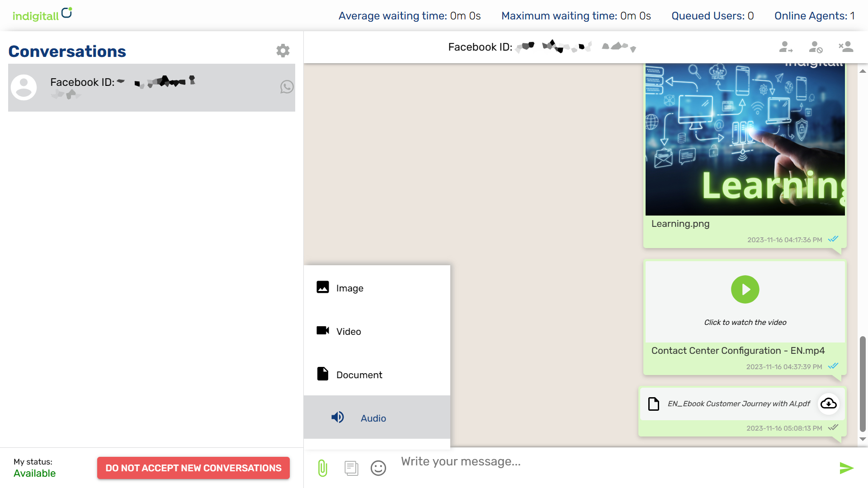Click the EN_Ebook Customer Journey with AI.pdf filename
Screen dimensions: 868x488
(739, 404)
